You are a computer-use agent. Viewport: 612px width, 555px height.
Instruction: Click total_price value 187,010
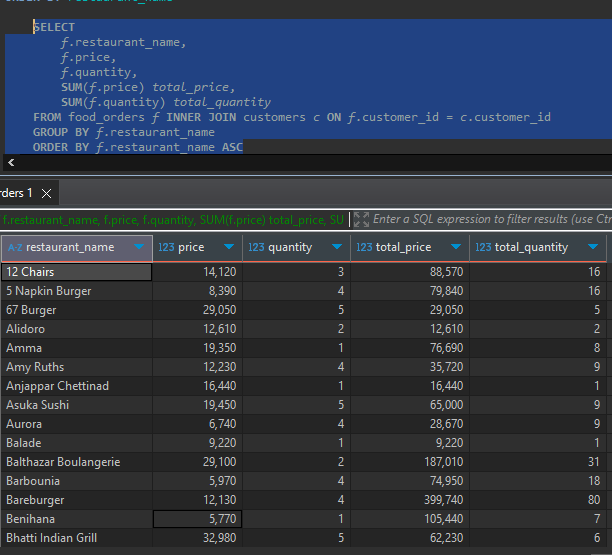pyautogui.click(x=410, y=462)
